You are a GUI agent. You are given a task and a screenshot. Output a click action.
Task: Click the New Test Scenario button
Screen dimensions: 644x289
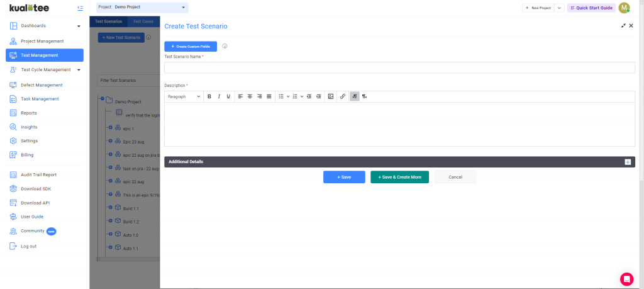(121, 37)
